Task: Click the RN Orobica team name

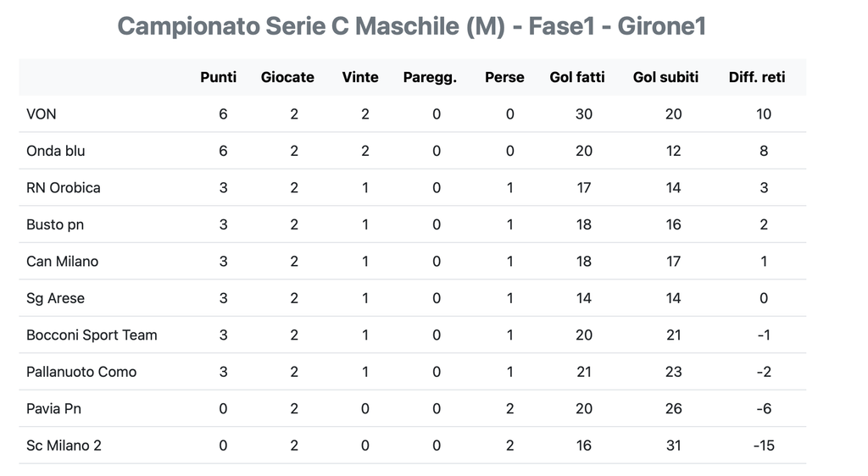Action: (64, 187)
